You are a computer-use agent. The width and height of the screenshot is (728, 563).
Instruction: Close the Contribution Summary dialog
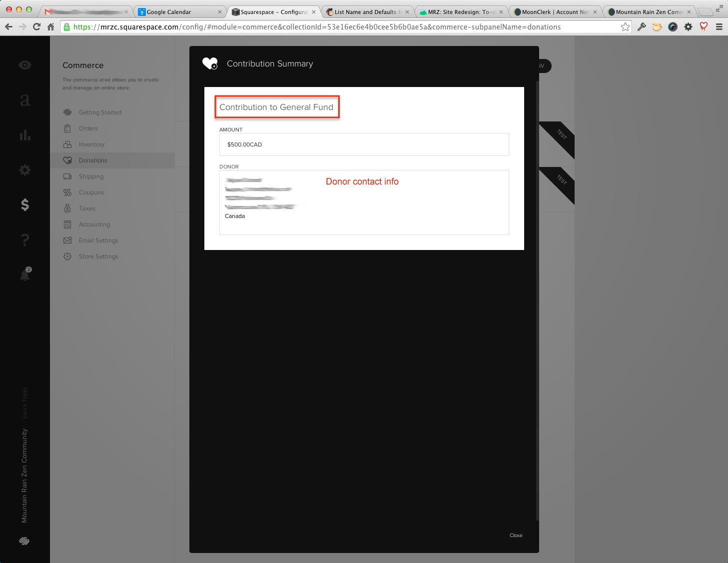[x=516, y=535]
